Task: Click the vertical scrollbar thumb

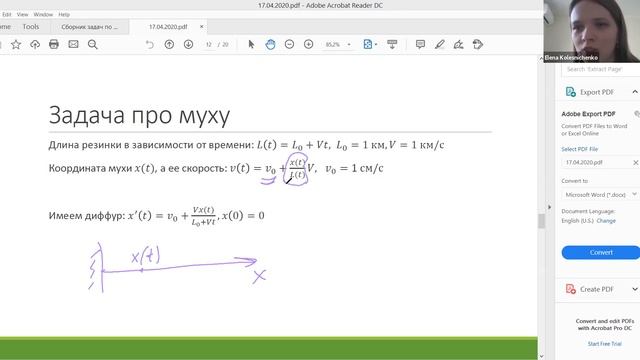Action: point(542,221)
